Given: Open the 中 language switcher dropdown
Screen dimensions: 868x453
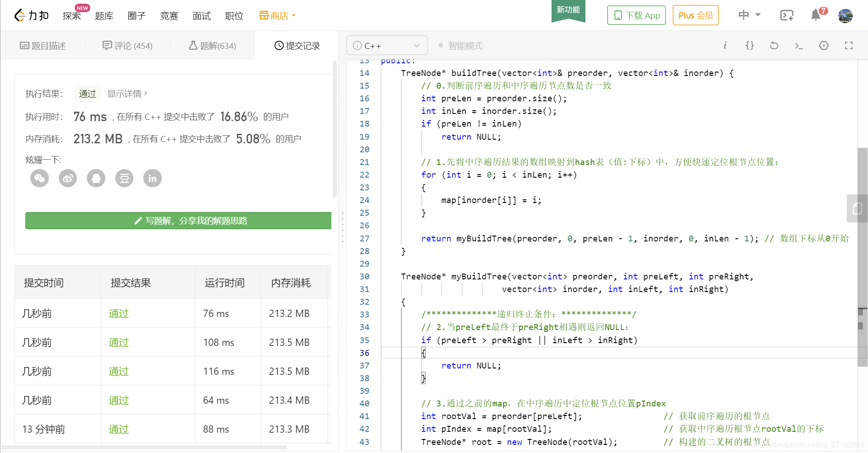Looking at the screenshot, I should click(x=749, y=15).
